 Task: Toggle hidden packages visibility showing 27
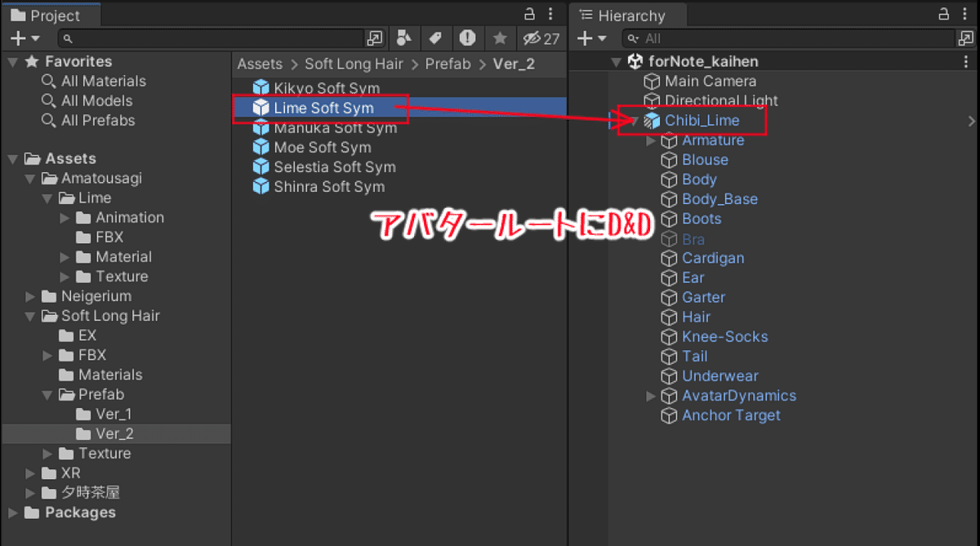(x=541, y=38)
